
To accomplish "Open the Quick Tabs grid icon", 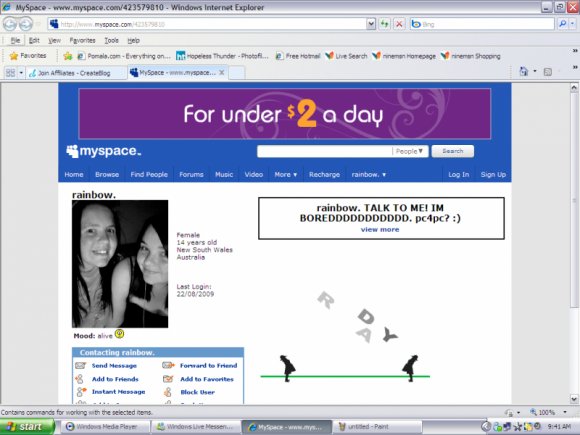I will coord(10,73).
